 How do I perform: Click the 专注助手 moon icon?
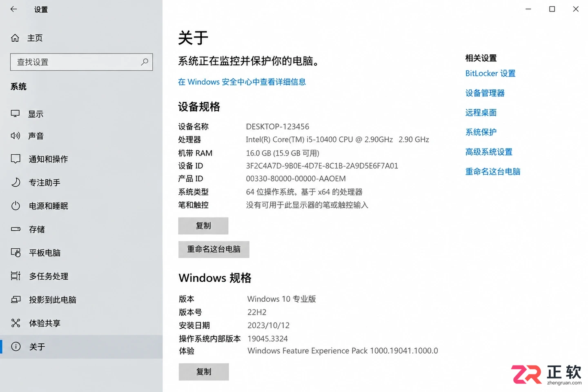(x=16, y=183)
